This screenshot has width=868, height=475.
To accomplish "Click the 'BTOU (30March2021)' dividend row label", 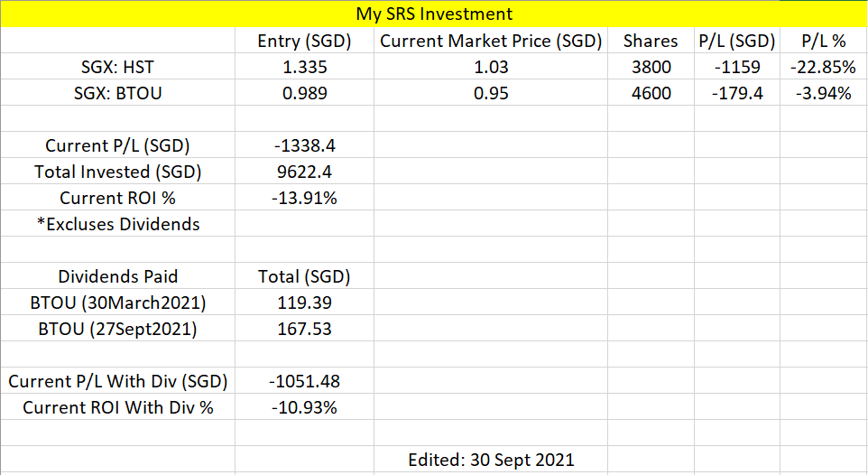I will coord(117,303).
